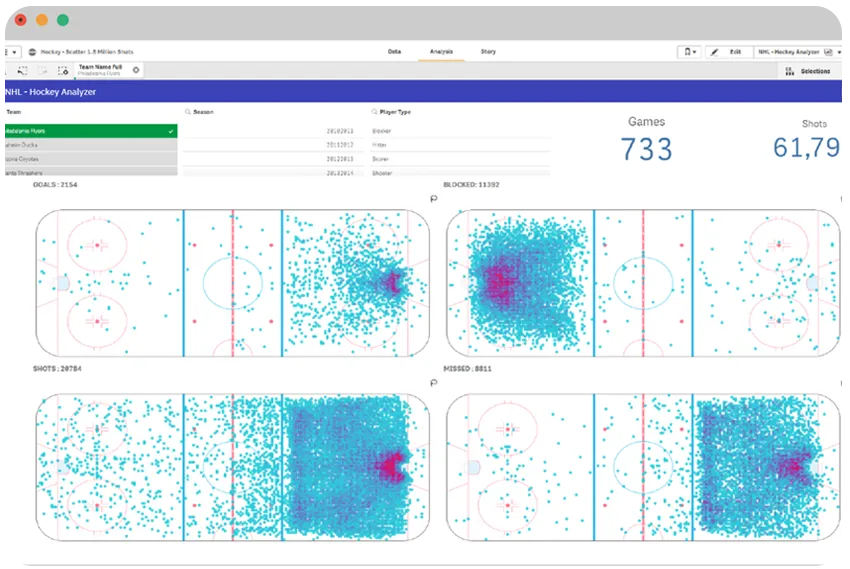Select Atlanta Thrashers in the Team list
This screenshot has height=569, width=850.
[x=91, y=171]
